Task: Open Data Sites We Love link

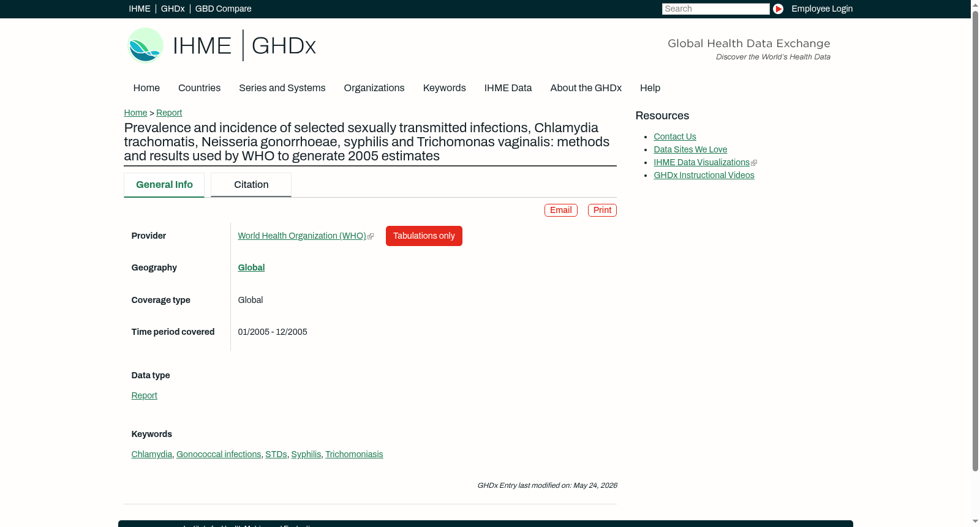Action: [x=690, y=149]
